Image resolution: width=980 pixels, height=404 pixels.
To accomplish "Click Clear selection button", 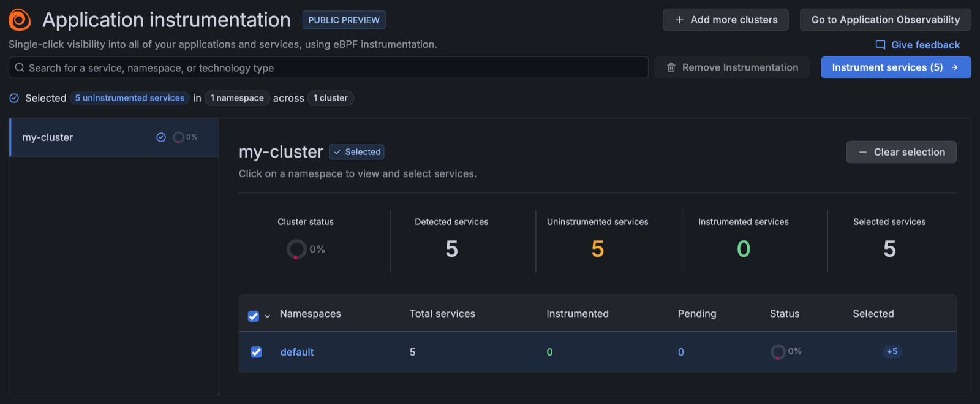I will [x=902, y=152].
